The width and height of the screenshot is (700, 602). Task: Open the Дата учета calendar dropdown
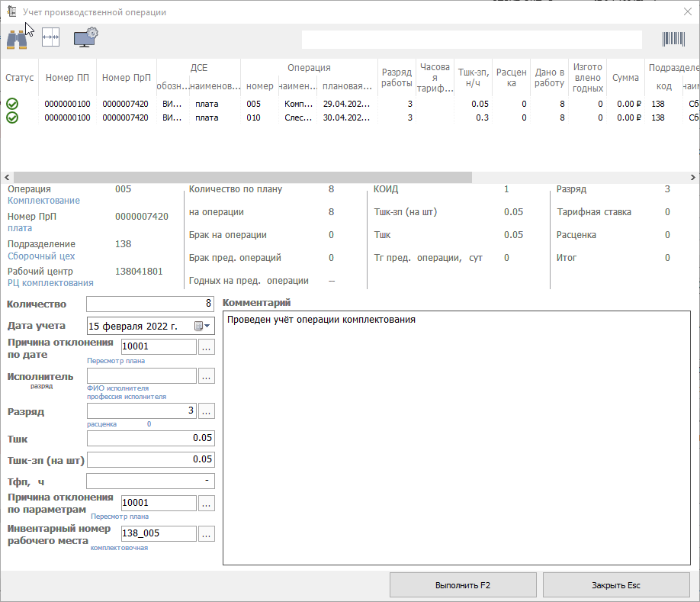pos(204,326)
